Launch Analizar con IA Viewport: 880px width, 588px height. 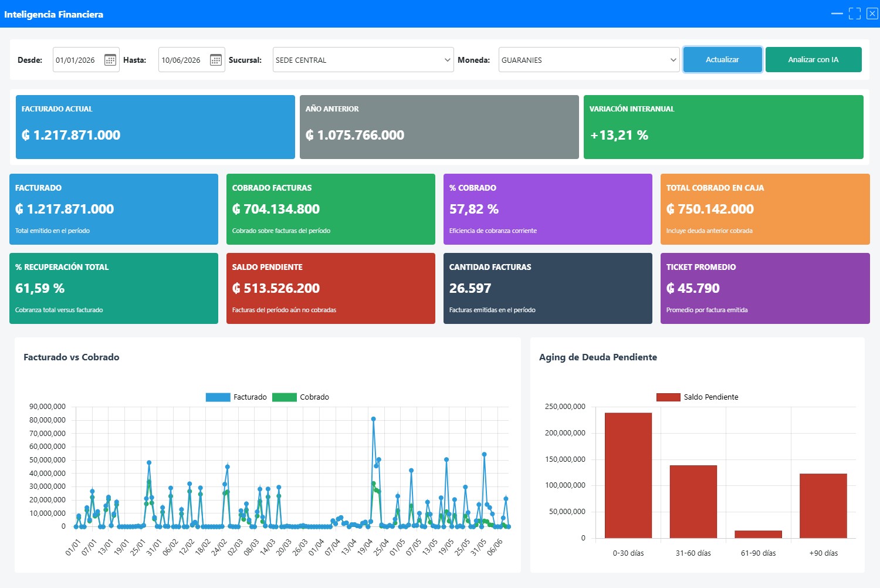point(814,59)
